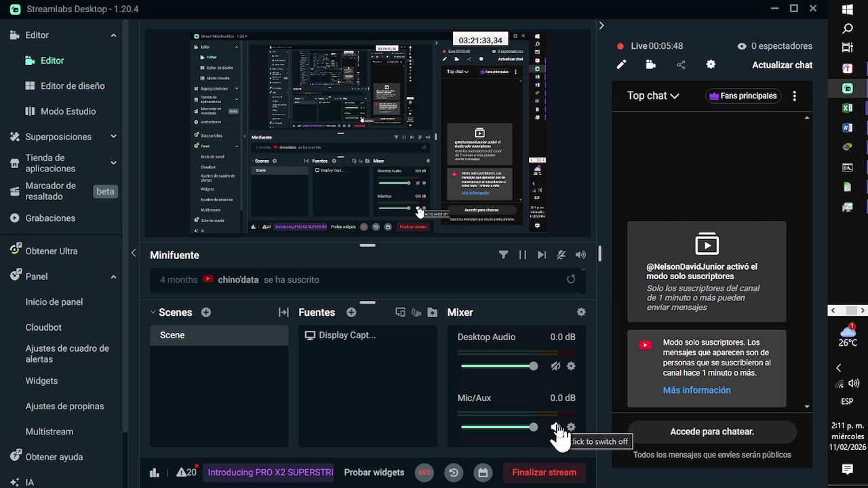The height and width of the screenshot is (488, 868).
Task: Share the stream with the share icon
Action: tap(681, 64)
